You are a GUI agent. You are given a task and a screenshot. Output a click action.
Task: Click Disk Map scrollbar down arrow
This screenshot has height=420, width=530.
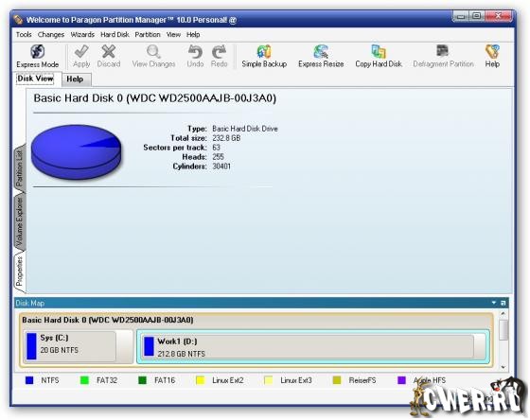503,367
